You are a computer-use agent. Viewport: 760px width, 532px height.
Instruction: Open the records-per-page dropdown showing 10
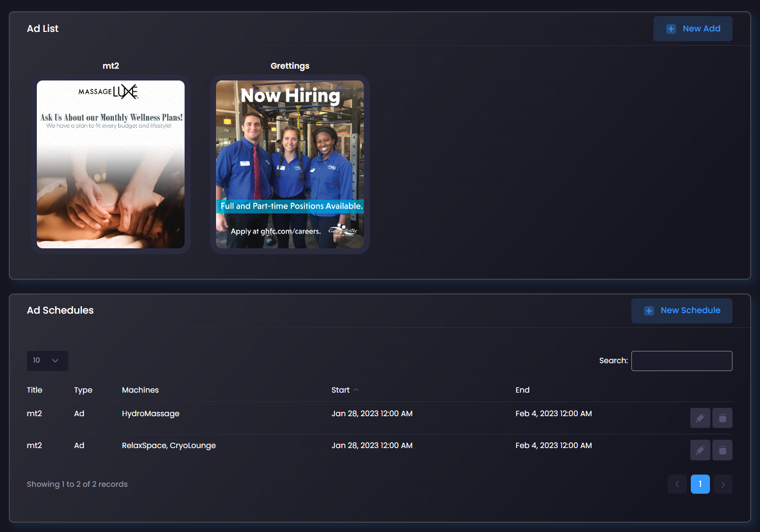click(47, 361)
